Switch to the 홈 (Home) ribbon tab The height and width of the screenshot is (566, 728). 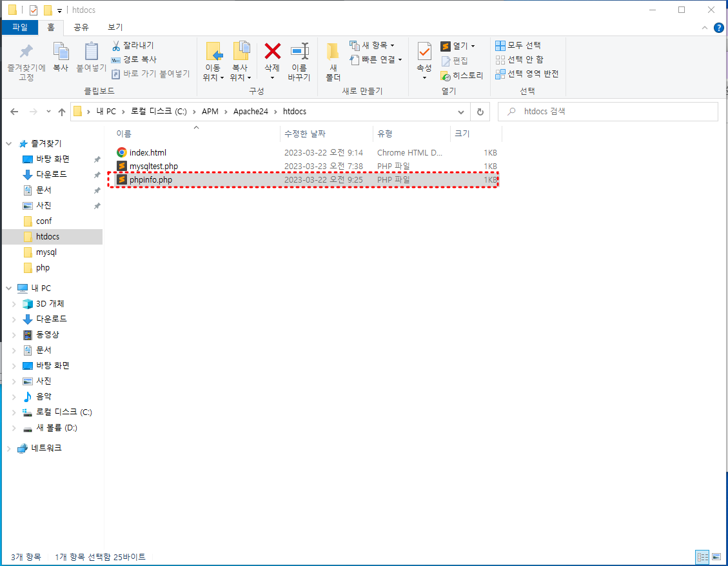pyautogui.click(x=51, y=27)
